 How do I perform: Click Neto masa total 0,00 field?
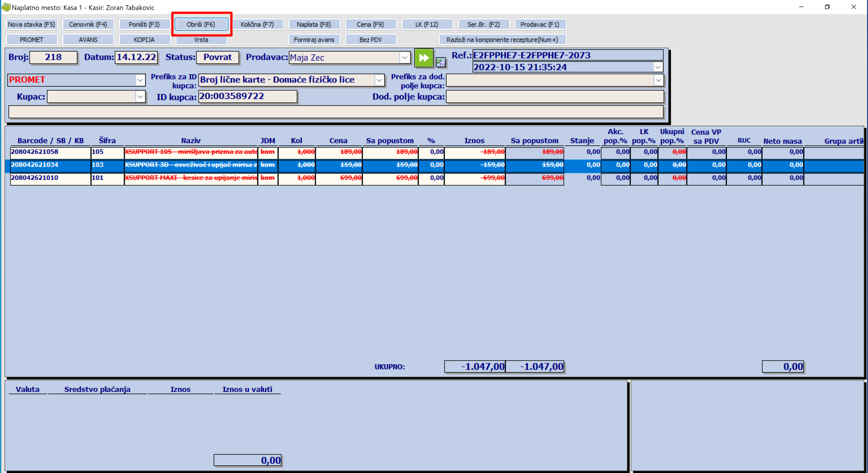783,367
